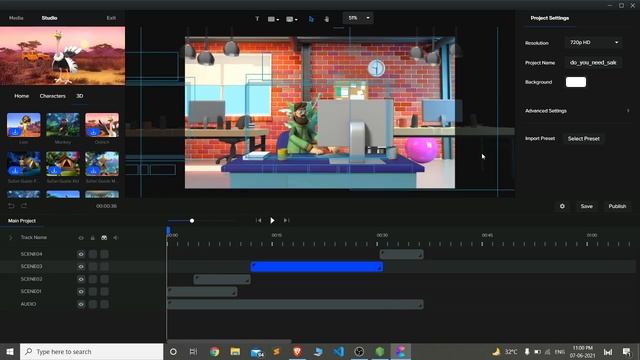Redo the last action
Screen dimensions: 640x360
click(x=24, y=206)
